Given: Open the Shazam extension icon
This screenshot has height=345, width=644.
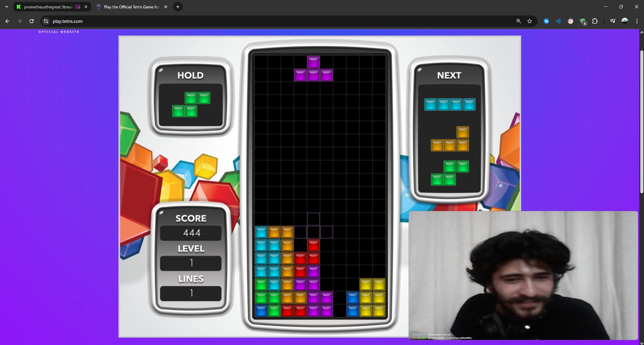Looking at the screenshot, I should [x=546, y=21].
